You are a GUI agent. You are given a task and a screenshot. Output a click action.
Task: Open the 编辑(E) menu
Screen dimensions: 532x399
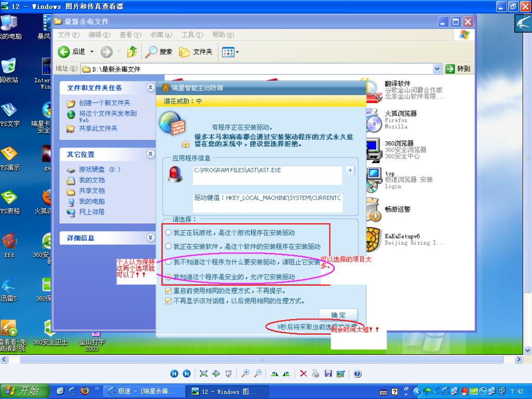(x=99, y=35)
